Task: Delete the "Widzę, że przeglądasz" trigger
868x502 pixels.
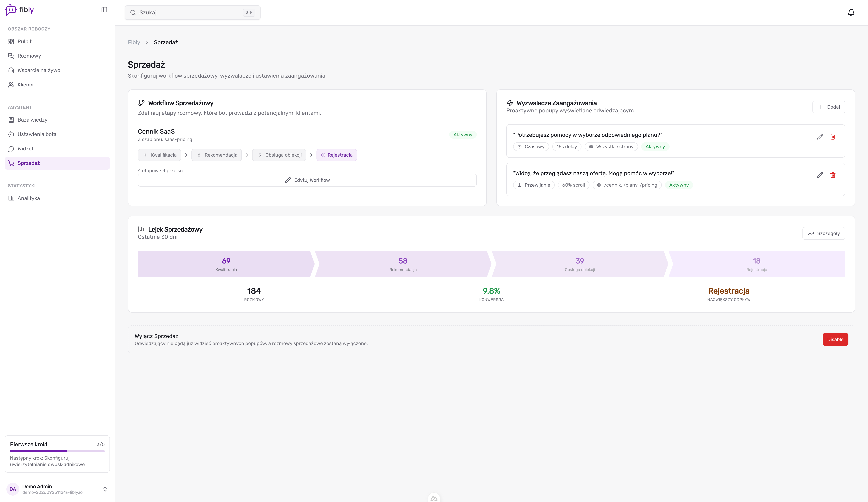Action: [832, 175]
